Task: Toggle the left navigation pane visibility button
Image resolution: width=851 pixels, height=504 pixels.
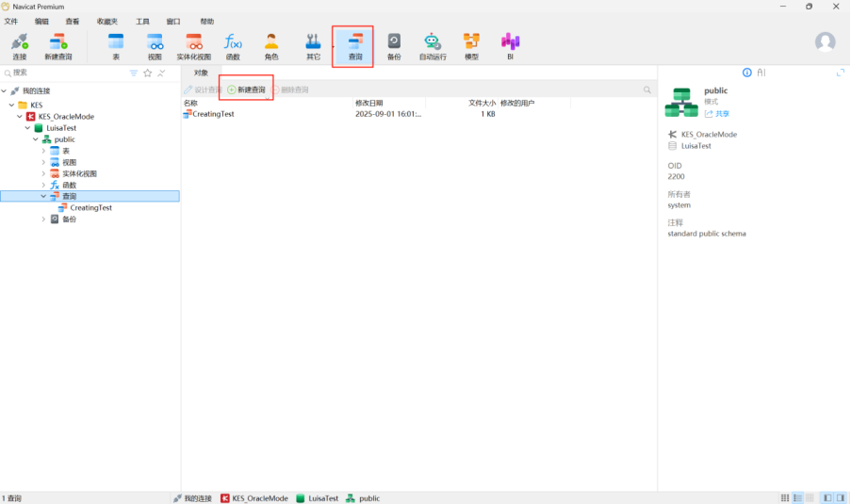Action: pyautogui.click(x=827, y=497)
